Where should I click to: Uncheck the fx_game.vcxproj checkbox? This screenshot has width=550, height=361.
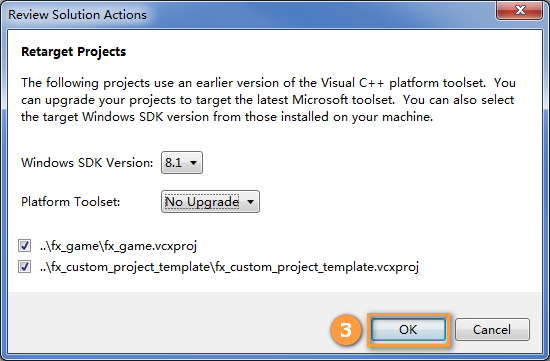pos(25,246)
